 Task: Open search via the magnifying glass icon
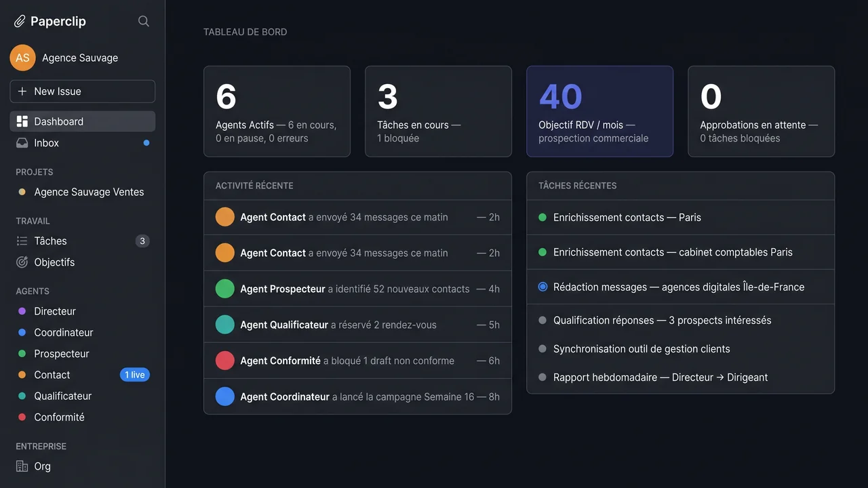click(143, 20)
